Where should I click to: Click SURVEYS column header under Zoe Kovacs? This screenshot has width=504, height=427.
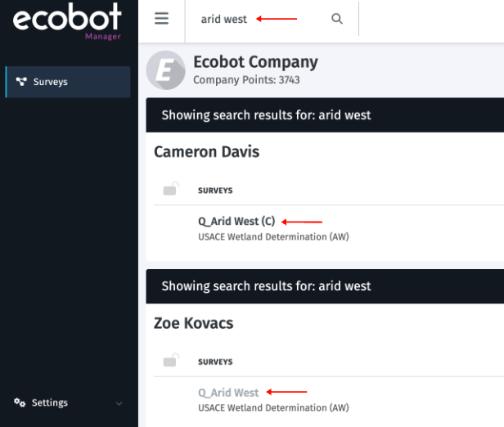point(215,362)
